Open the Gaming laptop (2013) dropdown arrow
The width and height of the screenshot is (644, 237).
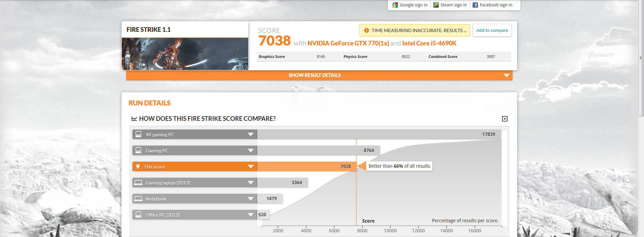(251, 182)
